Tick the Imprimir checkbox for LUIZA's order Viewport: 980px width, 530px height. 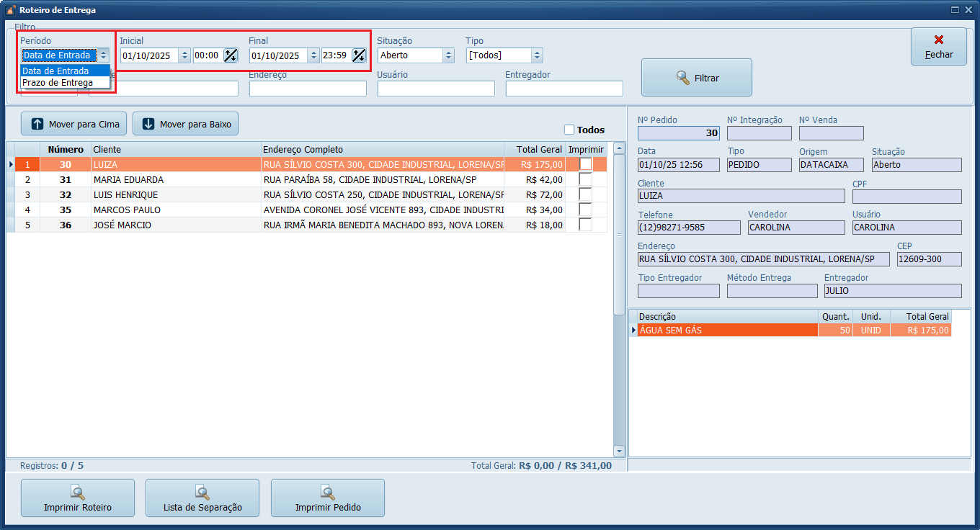[x=585, y=164]
